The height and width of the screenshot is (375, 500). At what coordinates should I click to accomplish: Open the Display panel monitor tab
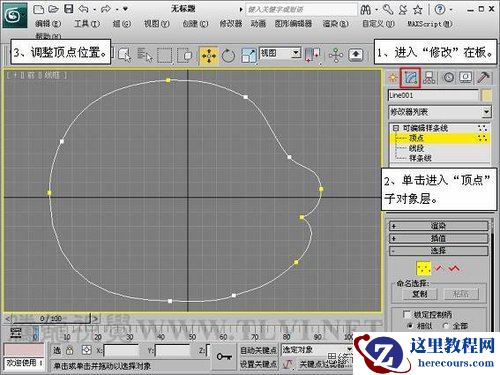[465, 78]
